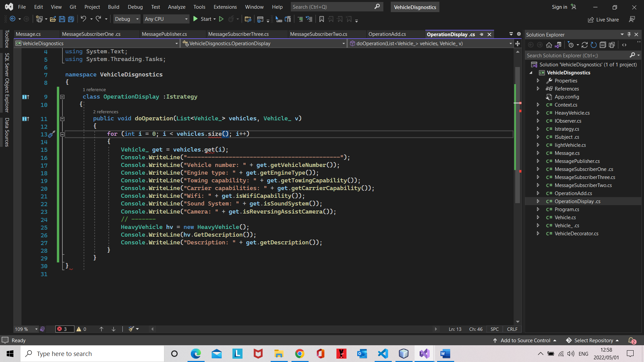Click the Live Share button
The width and height of the screenshot is (644, 362).
pyautogui.click(x=603, y=19)
